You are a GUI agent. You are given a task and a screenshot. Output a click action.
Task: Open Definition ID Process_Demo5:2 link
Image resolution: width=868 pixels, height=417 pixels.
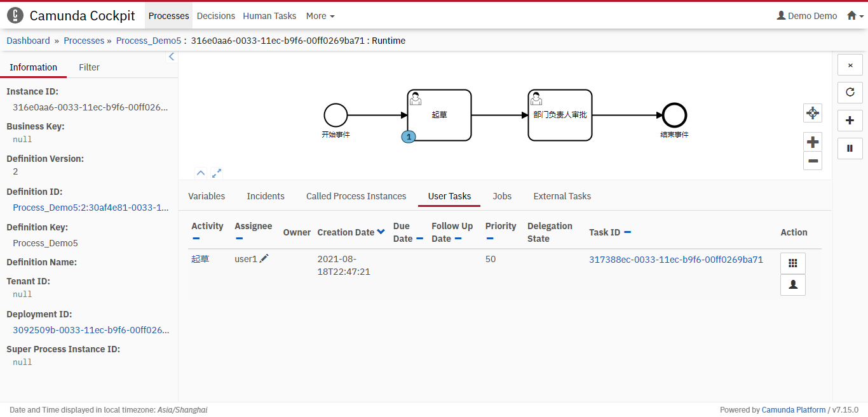tap(91, 208)
